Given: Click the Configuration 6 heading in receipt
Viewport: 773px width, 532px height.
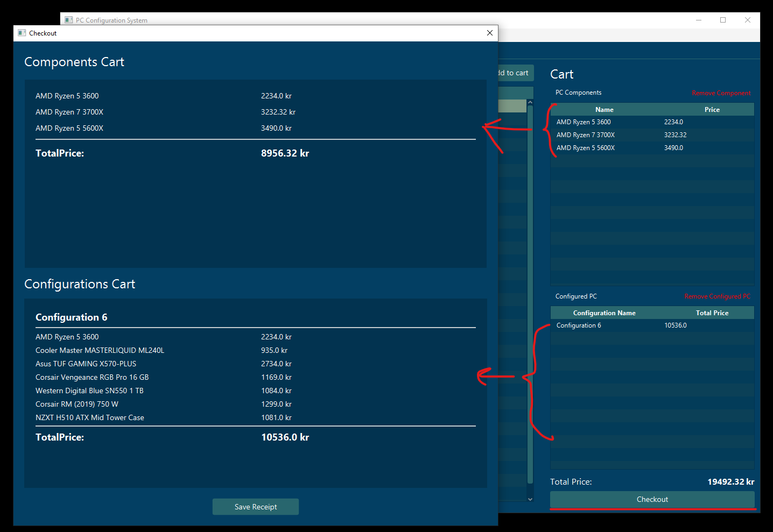Looking at the screenshot, I should 72,317.
